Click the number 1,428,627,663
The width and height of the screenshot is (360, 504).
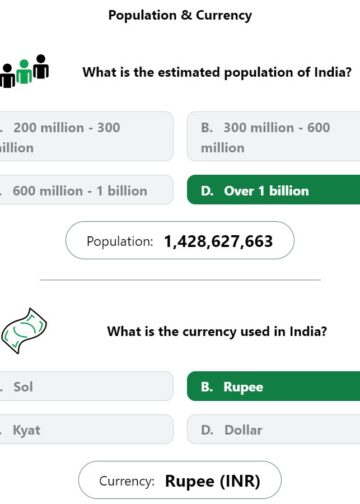click(x=218, y=241)
